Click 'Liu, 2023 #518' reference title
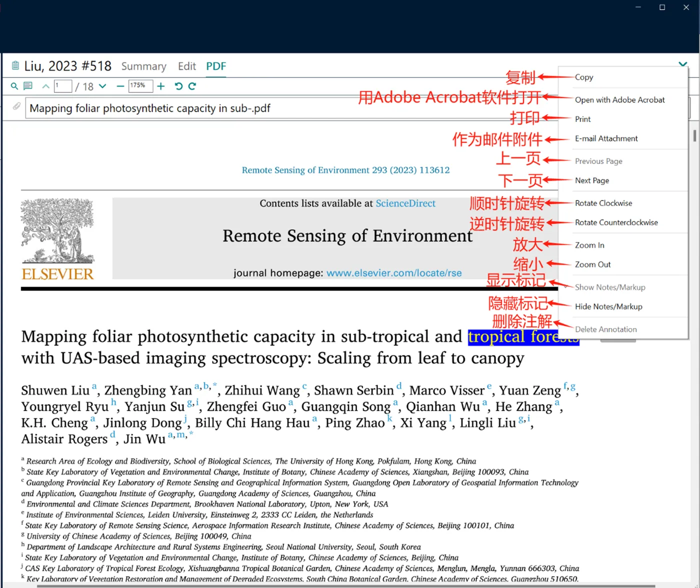This screenshot has width=700, height=588. coord(67,66)
